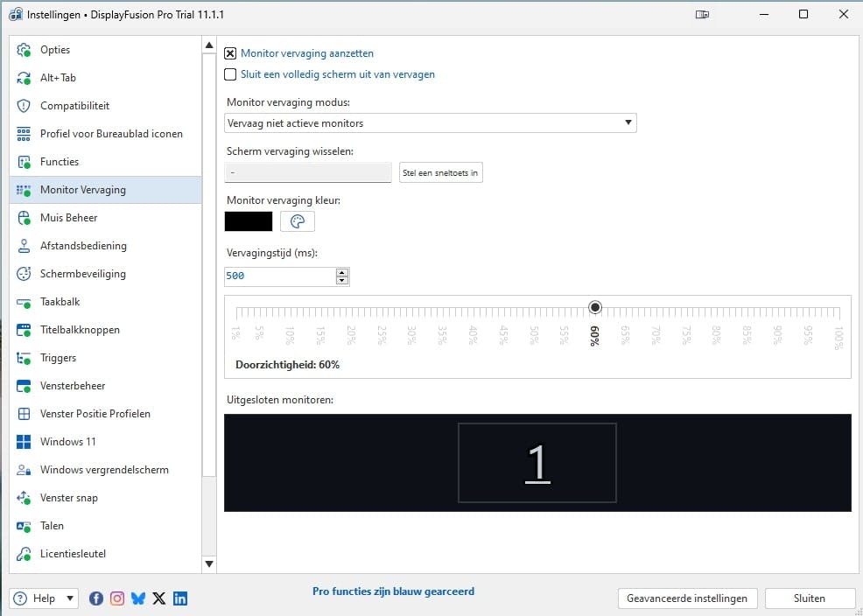Open the Facebook icon link
The width and height of the screenshot is (863, 616).
tap(96, 598)
